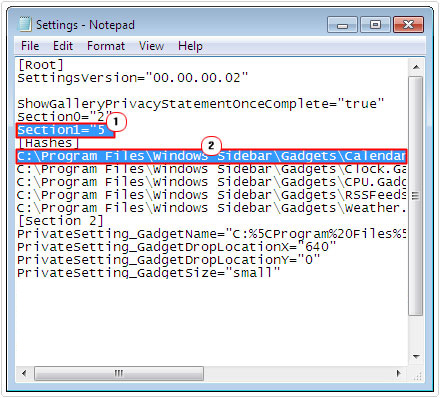The width and height of the screenshot is (440, 398).
Task: Click the window resize grip corner
Action: click(417, 376)
